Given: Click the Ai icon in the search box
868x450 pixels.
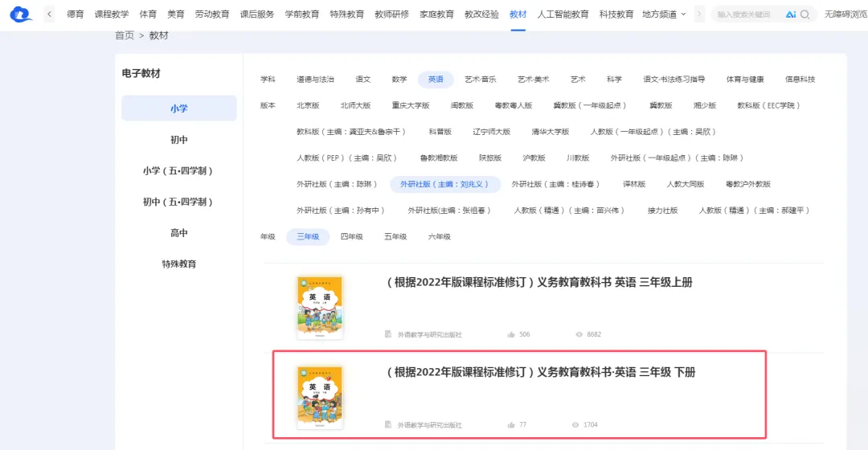Looking at the screenshot, I should coord(791,14).
